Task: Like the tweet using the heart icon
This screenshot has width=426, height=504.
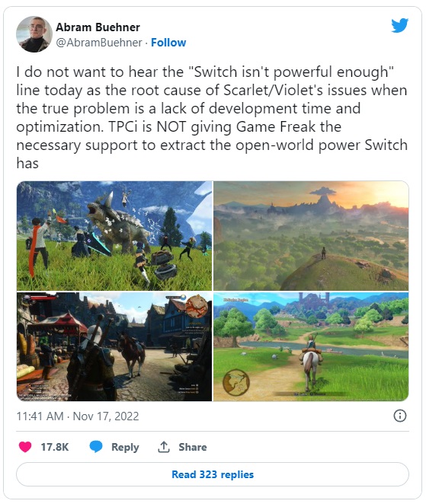Action: (x=25, y=447)
